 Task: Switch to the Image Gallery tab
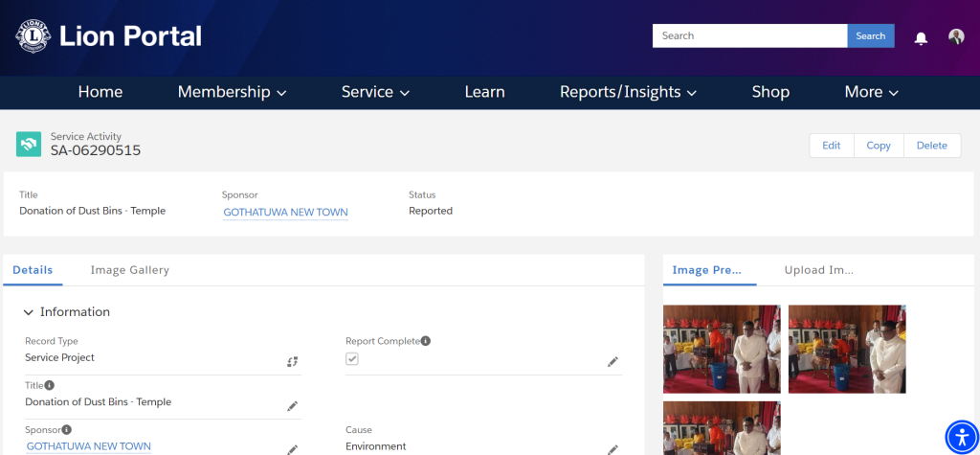point(130,270)
